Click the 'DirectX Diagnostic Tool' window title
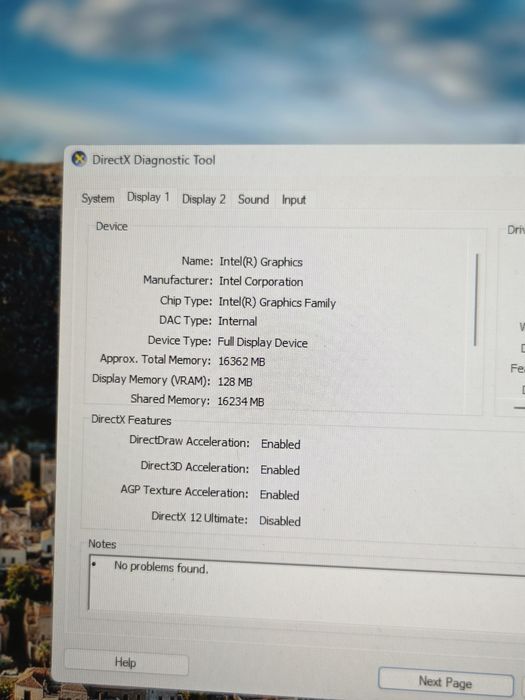 point(154,160)
